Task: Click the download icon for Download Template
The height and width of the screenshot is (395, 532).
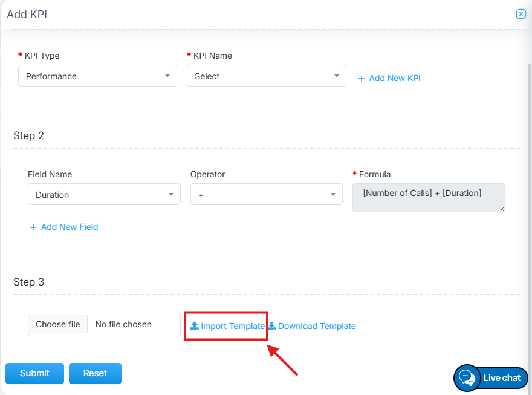Action: pyautogui.click(x=272, y=326)
